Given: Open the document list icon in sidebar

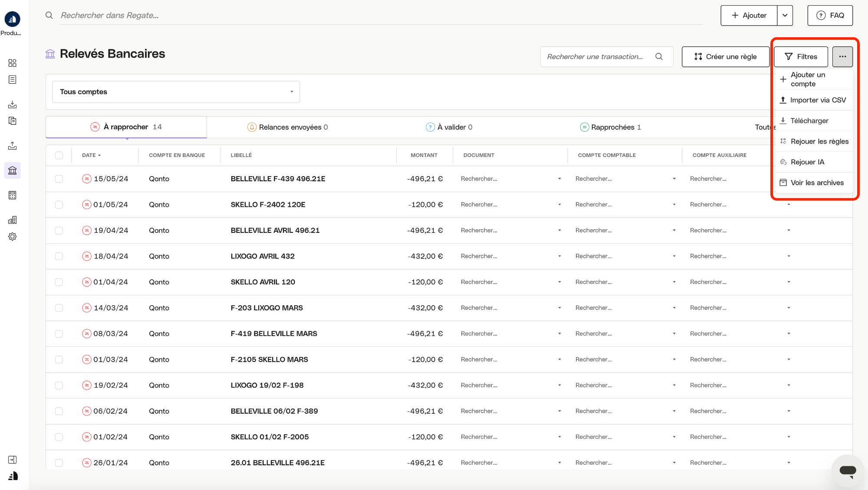Looking at the screenshot, I should 12,79.
